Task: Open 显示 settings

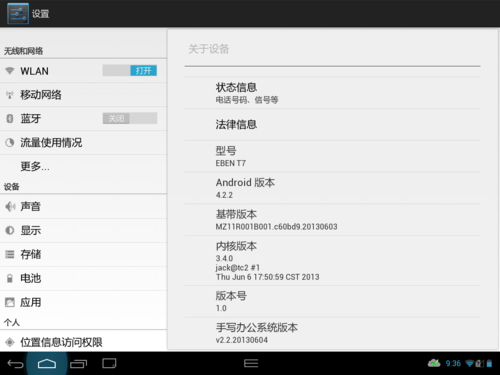Action: click(x=83, y=231)
